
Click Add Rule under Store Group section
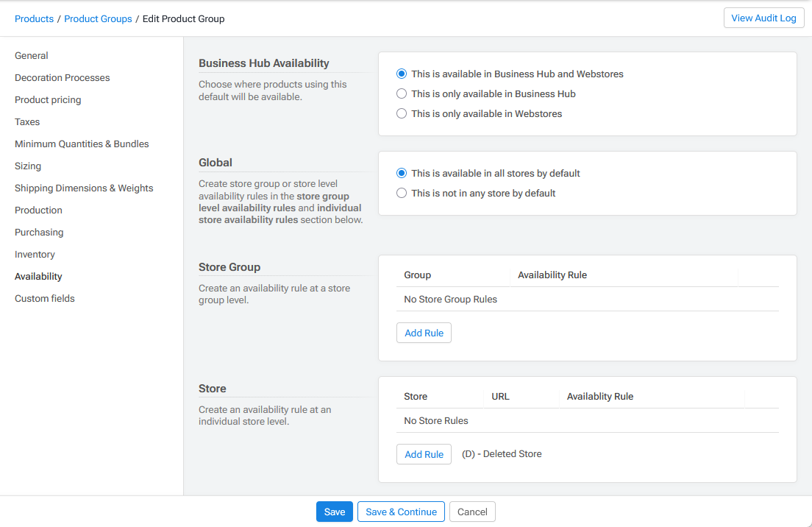click(x=424, y=333)
